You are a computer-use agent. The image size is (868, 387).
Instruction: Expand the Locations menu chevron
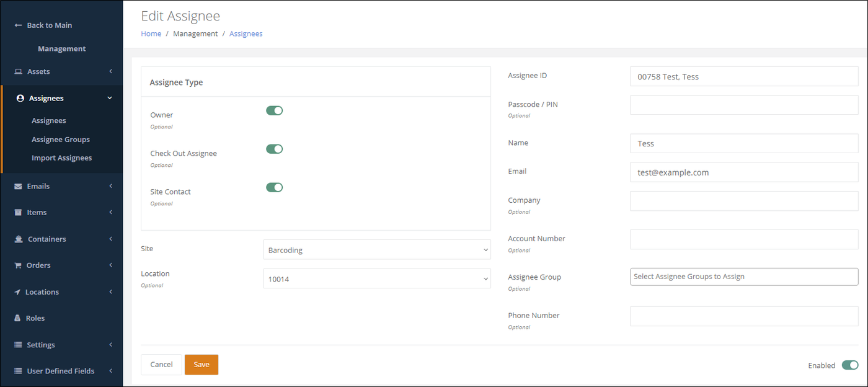pyautogui.click(x=110, y=291)
